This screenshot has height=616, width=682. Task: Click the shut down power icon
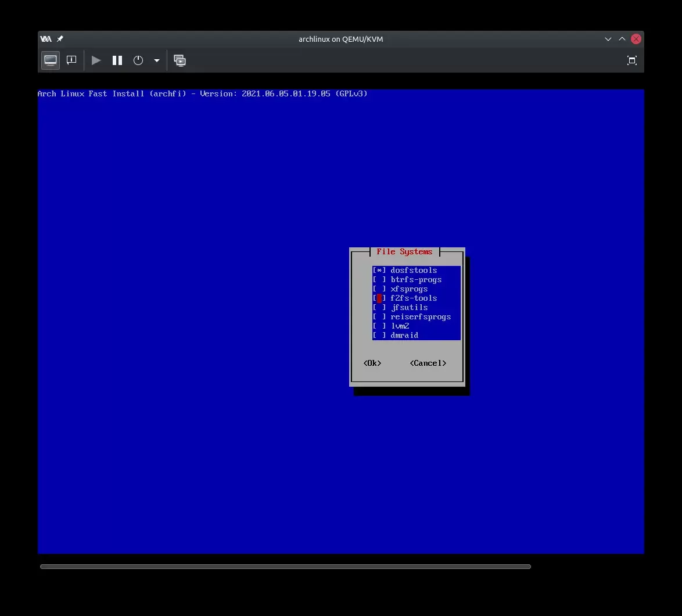pyautogui.click(x=138, y=60)
